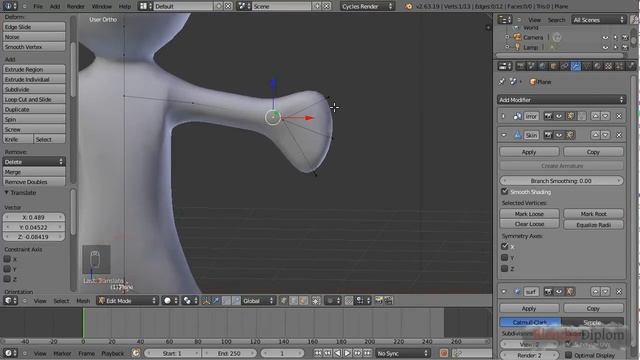Open the Texture properties tab icon
The width and height of the screenshot is (640, 360).
[609, 66]
